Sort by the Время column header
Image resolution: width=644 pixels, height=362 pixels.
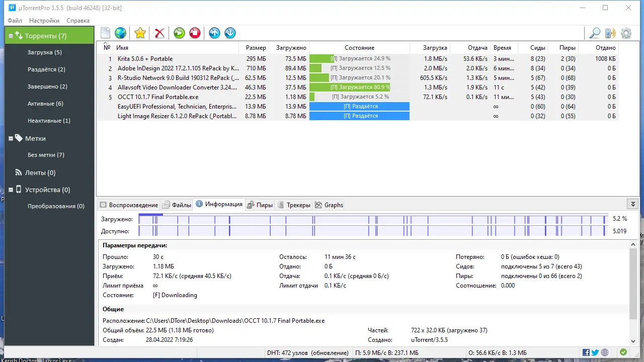point(504,48)
